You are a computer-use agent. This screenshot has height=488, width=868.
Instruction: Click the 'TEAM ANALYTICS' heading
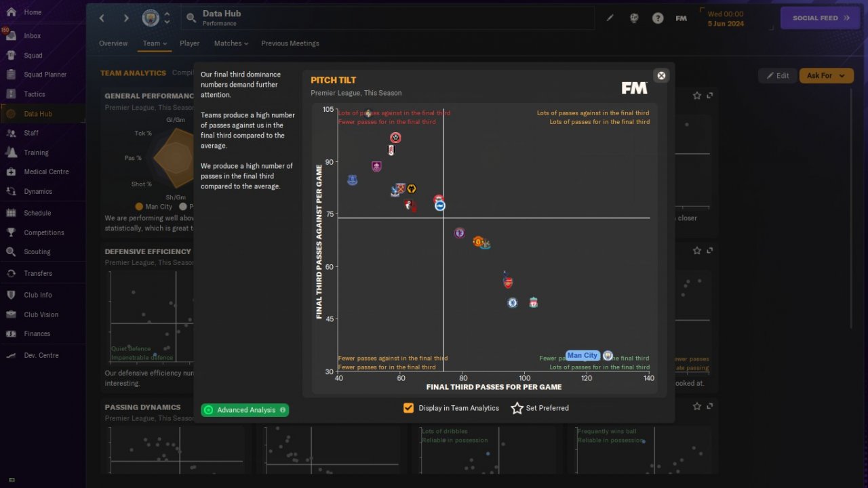(x=133, y=73)
